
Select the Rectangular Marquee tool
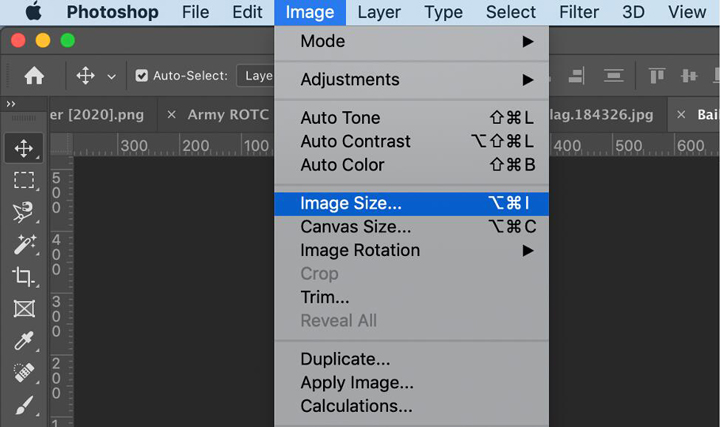[x=23, y=180]
